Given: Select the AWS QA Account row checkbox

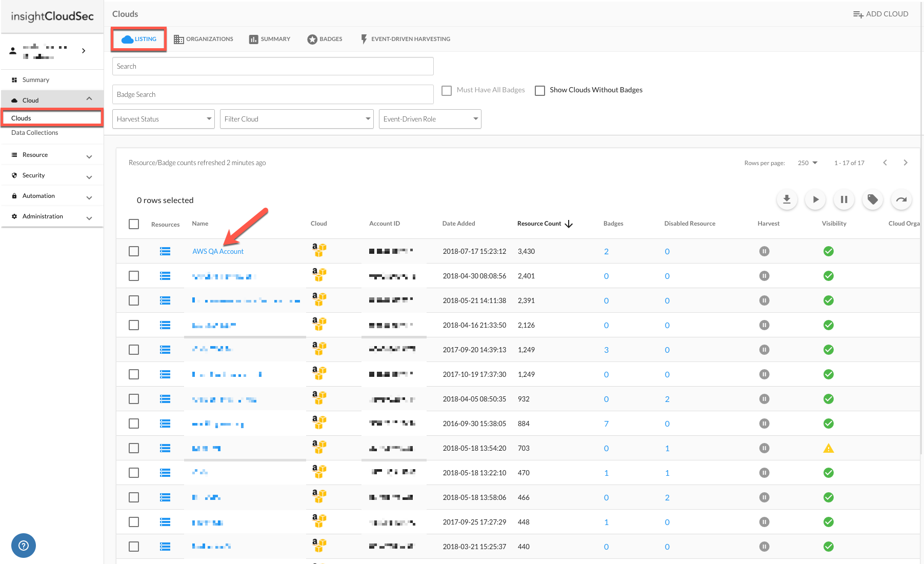Looking at the screenshot, I should click(134, 251).
